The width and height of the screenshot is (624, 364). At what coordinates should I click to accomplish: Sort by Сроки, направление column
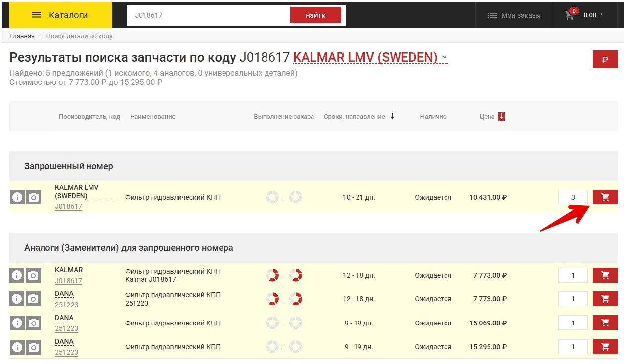click(x=358, y=117)
